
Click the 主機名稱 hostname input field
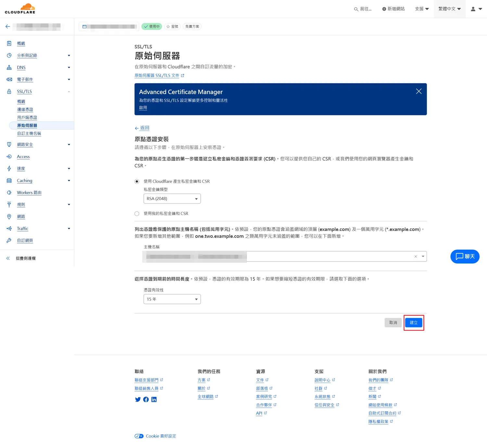[x=328, y=257]
